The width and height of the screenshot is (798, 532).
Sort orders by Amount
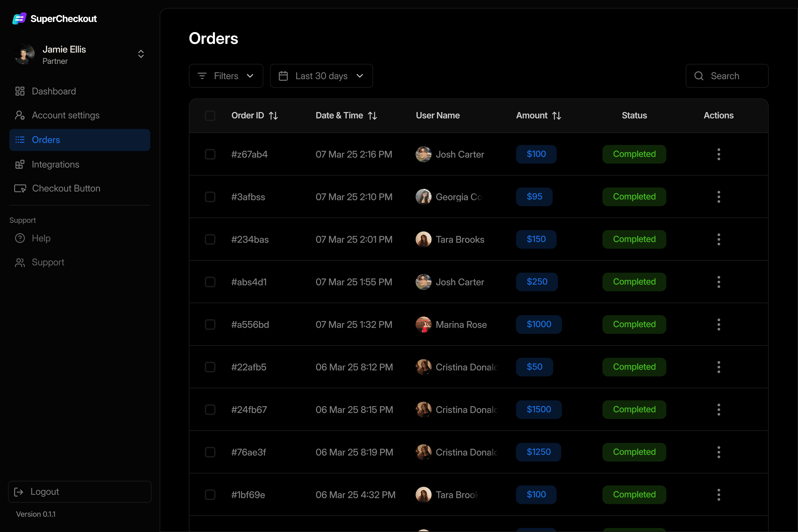click(x=556, y=116)
